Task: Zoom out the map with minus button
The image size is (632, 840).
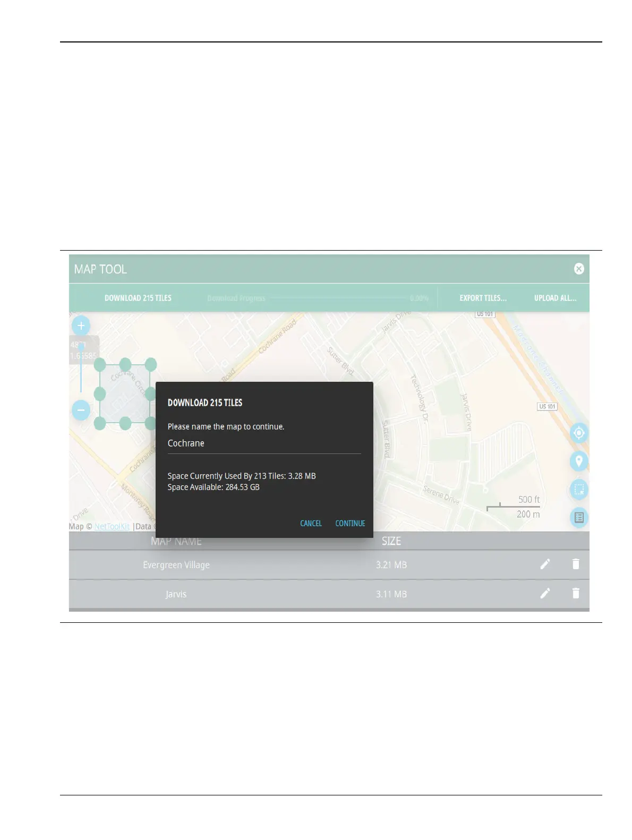Action: pos(81,410)
